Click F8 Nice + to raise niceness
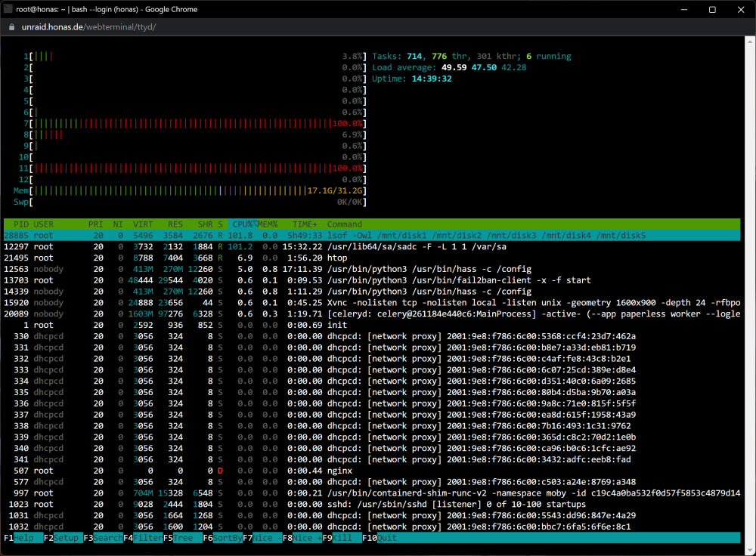This screenshot has width=756, height=556. (x=302, y=538)
